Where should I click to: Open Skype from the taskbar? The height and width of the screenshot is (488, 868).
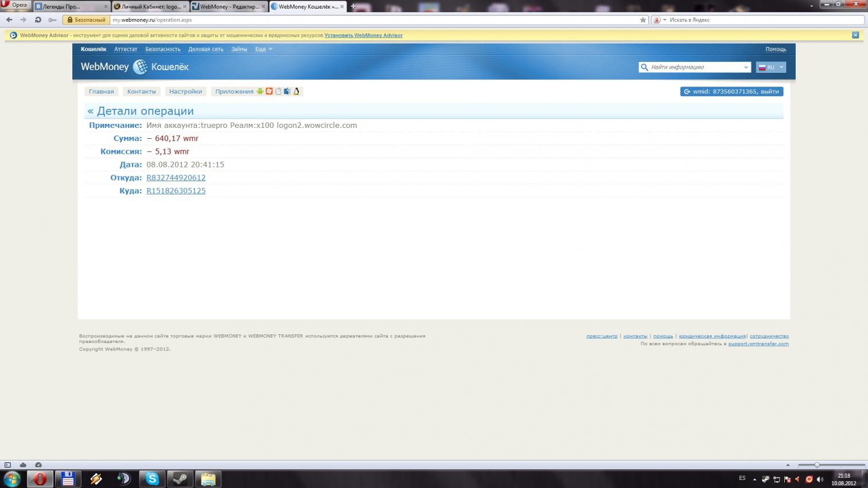[x=152, y=478]
